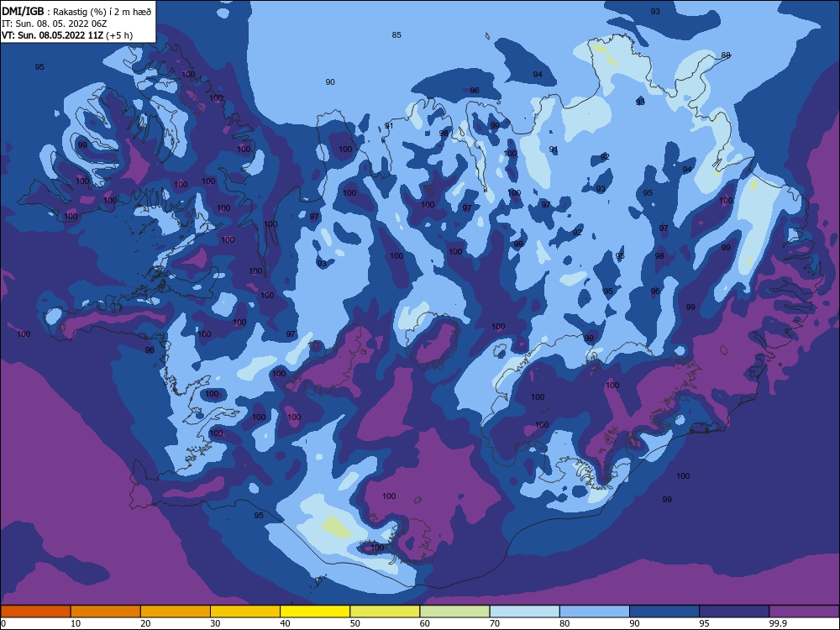Select the 90–95 blue legend swatch
Image resolution: width=840 pixels, height=630 pixels.
tap(664, 612)
